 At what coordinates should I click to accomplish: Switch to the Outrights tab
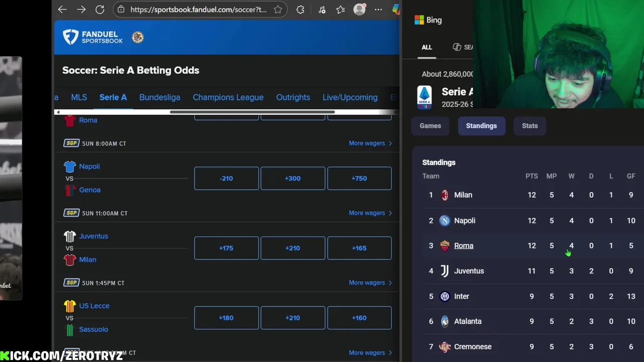click(293, 98)
